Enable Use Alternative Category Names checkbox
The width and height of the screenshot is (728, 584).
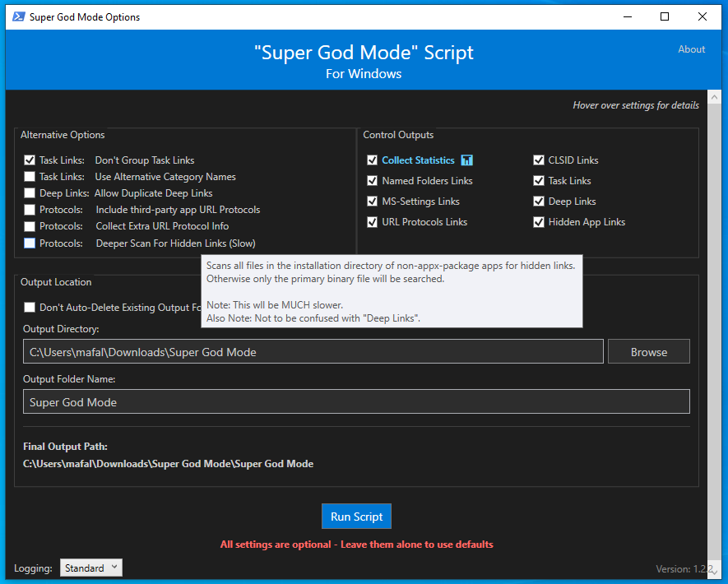pyautogui.click(x=30, y=176)
